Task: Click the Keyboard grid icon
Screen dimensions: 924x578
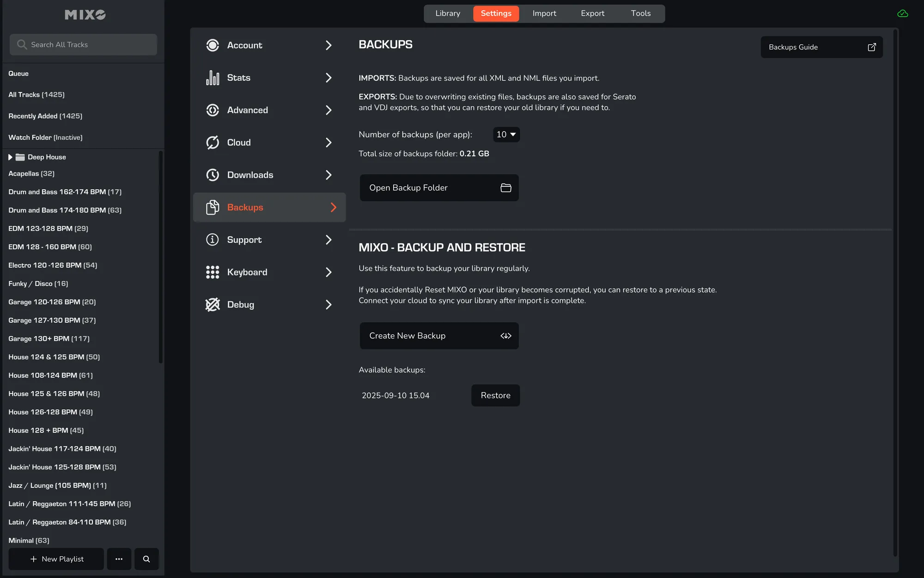Action: [213, 272]
